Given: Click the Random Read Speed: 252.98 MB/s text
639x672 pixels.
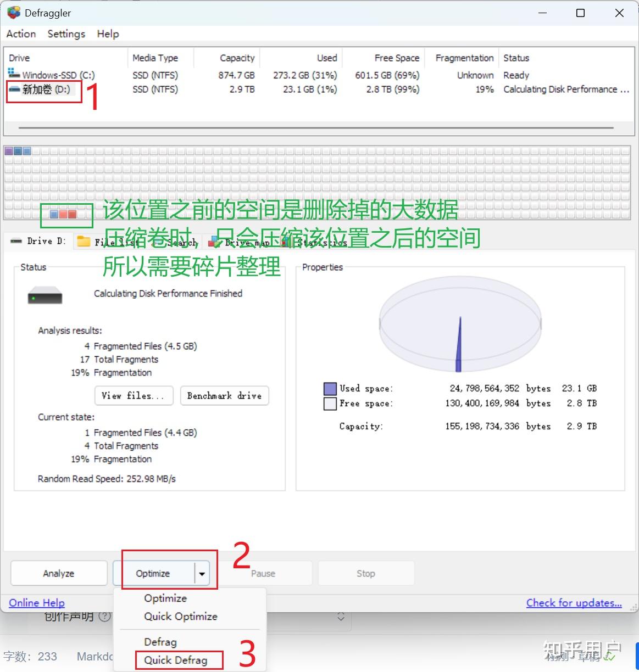Looking at the screenshot, I should (107, 479).
